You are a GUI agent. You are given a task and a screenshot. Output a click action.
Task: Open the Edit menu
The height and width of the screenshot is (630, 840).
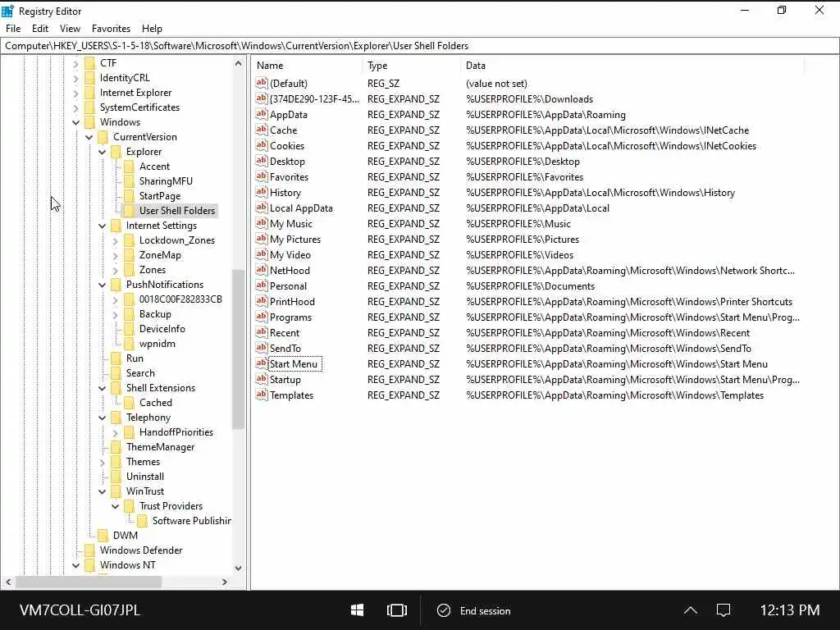(40, 29)
